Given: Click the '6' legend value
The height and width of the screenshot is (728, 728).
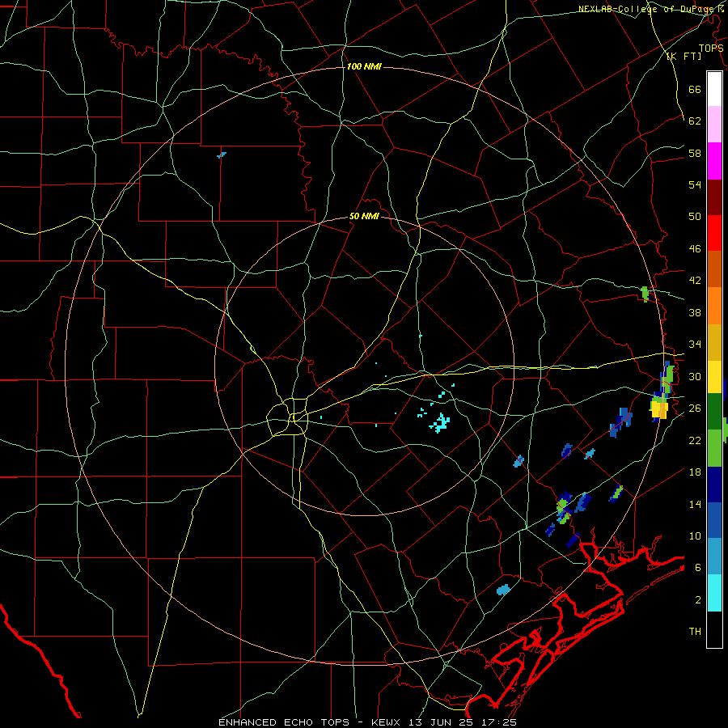Looking at the screenshot, I should point(697,568).
